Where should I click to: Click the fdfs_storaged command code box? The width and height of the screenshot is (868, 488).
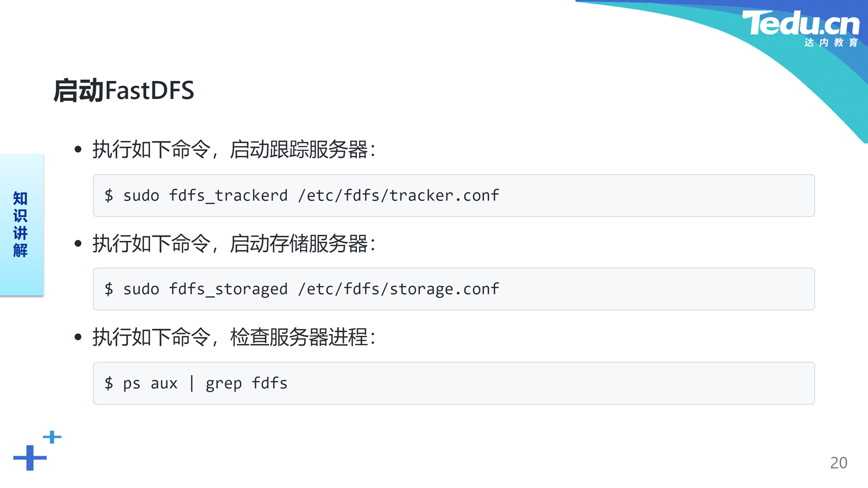click(453, 289)
